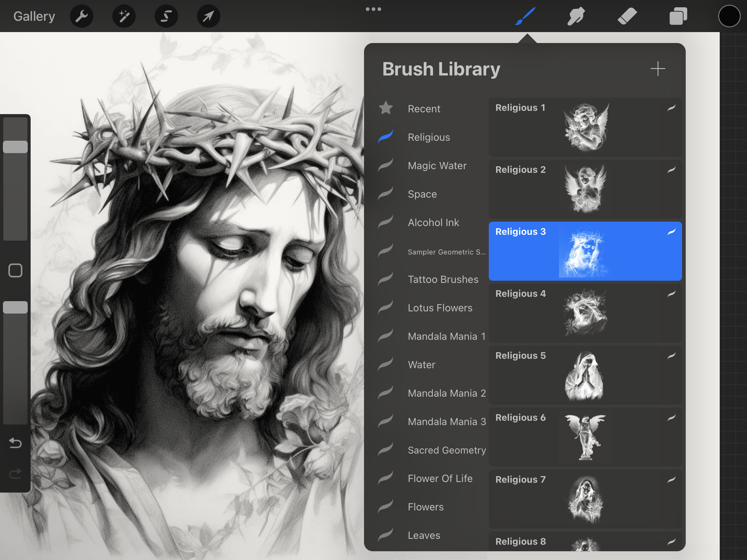This screenshot has width=747, height=560.
Task: Select the Religious 5 brush
Action: pyautogui.click(x=585, y=375)
